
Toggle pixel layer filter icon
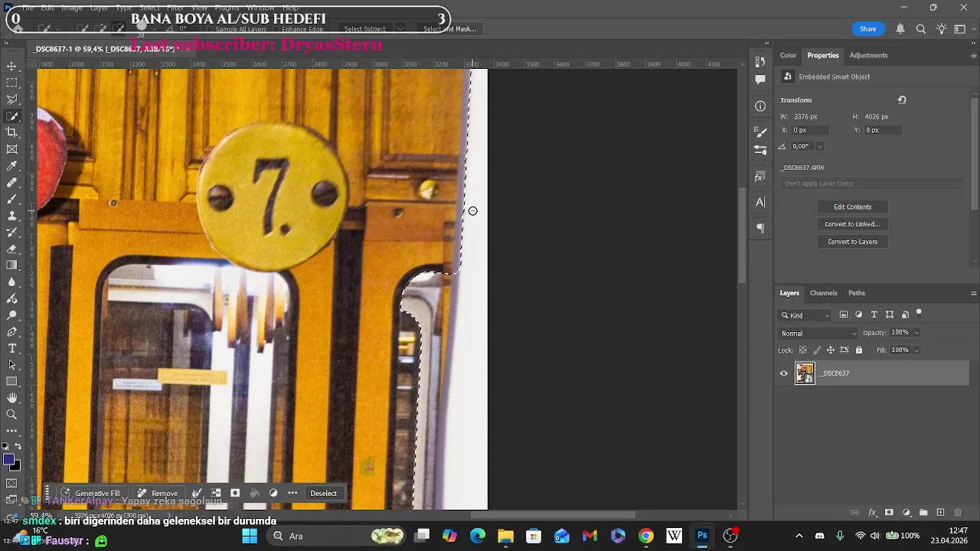tap(844, 315)
